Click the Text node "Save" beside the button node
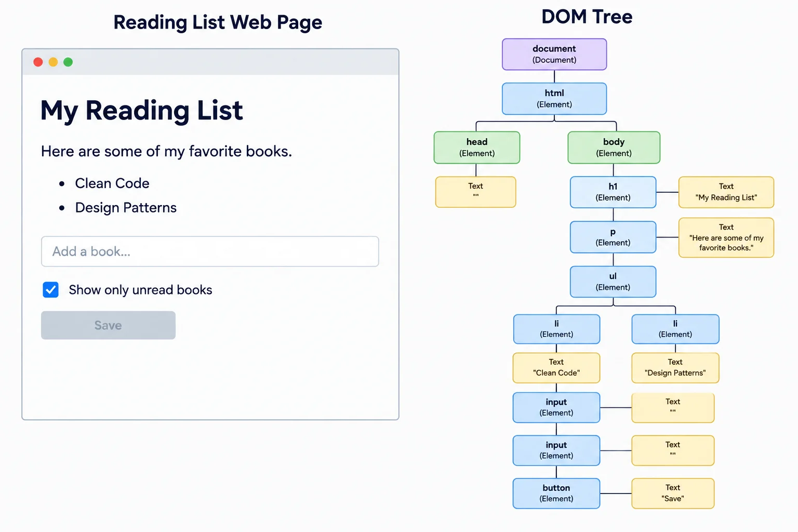The width and height of the screenshot is (798, 532). pos(673,494)
